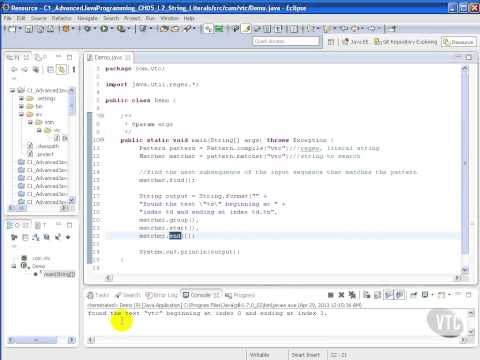Click the navigator Back arrow icon
This screenshot has width=480, height=360.
14,69
